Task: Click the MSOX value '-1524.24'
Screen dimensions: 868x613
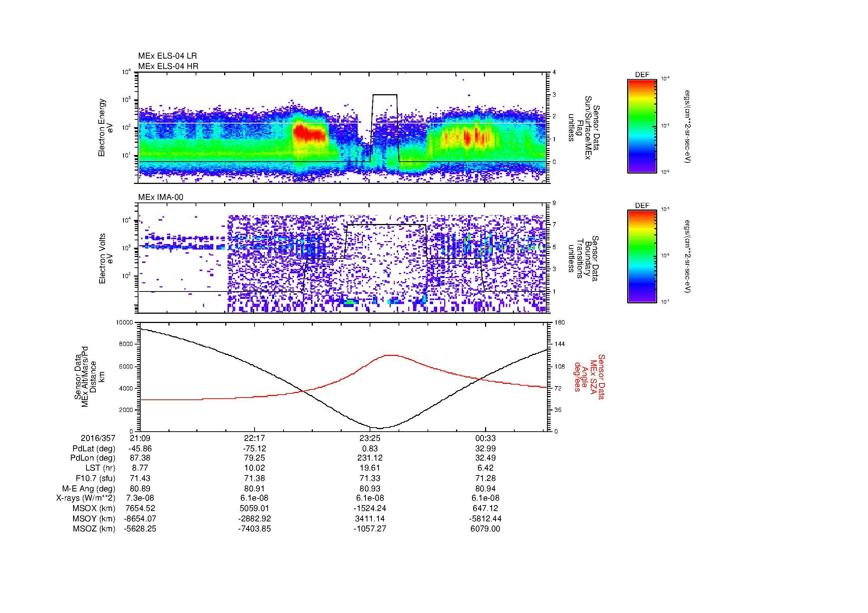Action: click(370, 508)
